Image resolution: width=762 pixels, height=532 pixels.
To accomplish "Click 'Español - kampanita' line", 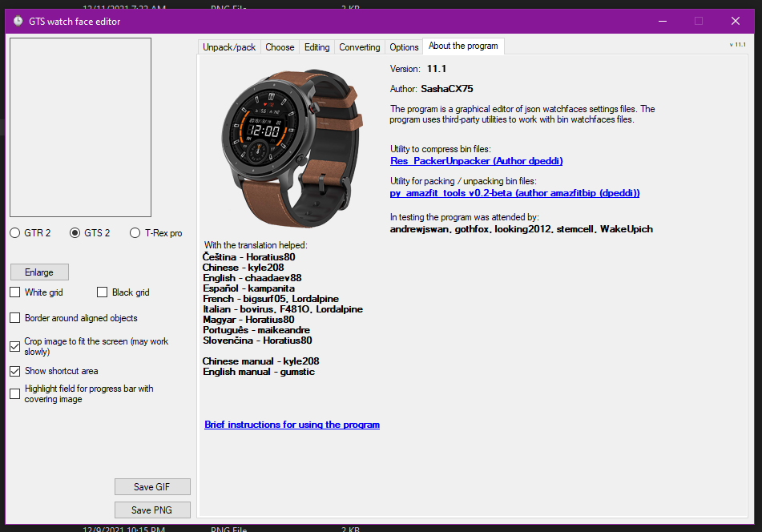I will point(249,288).
